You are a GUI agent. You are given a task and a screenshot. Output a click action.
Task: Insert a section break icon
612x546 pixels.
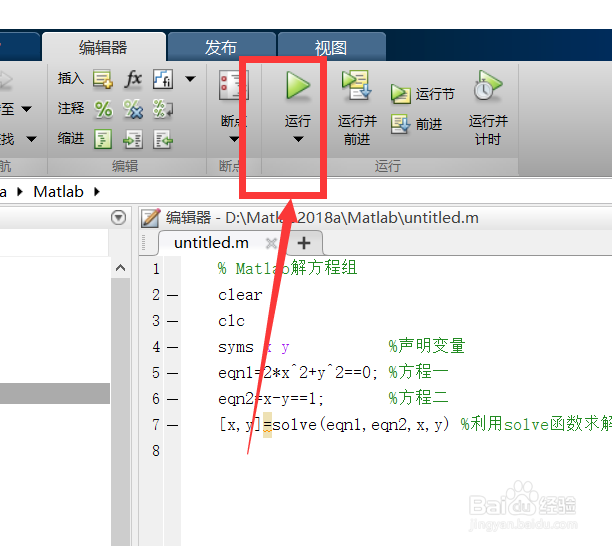103,79
